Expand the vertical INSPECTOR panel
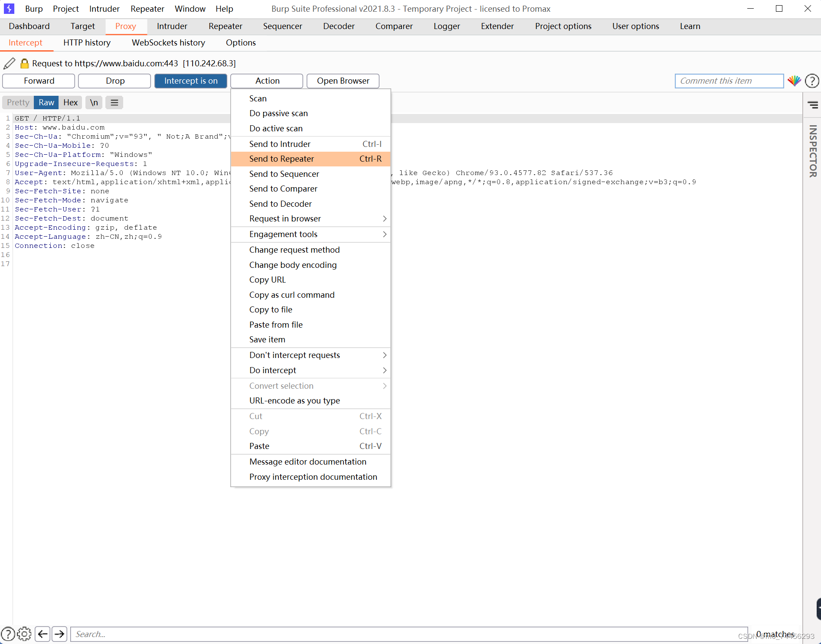Viewport: 821px width, 644px height. (813, 151)
